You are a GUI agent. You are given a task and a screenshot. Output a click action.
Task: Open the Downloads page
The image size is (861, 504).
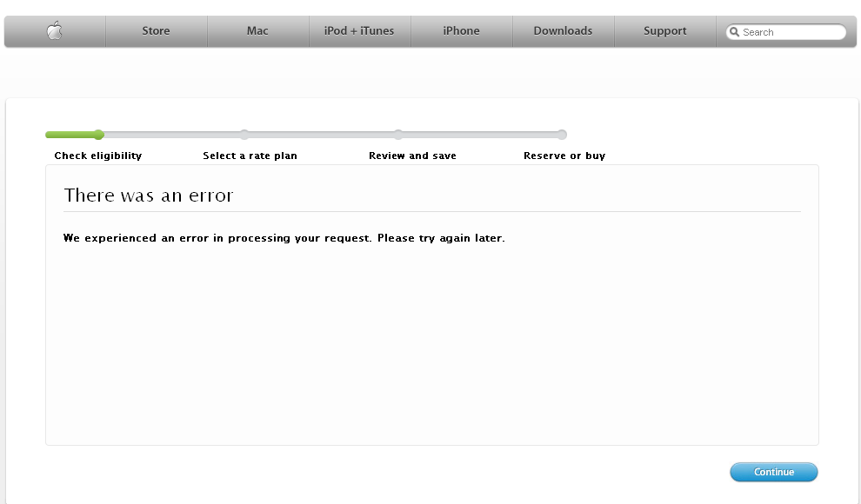563,30
